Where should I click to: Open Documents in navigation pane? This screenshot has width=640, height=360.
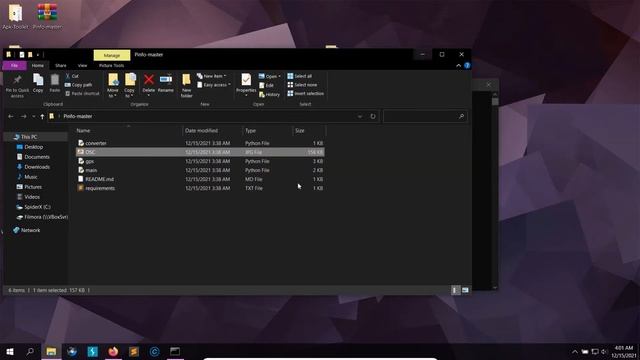[x=37, y=157]
